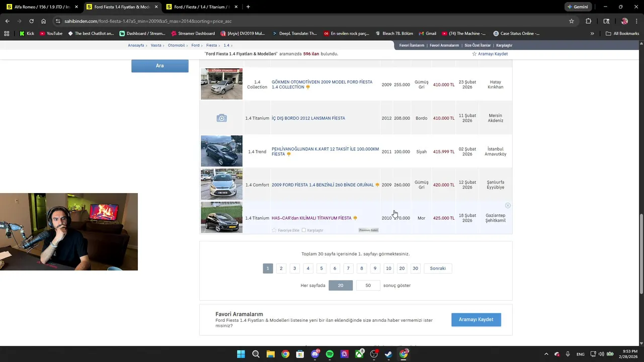
Task: Open the Gökmen Otomotiv 2009 Fiesta listing
Action: 322,84
